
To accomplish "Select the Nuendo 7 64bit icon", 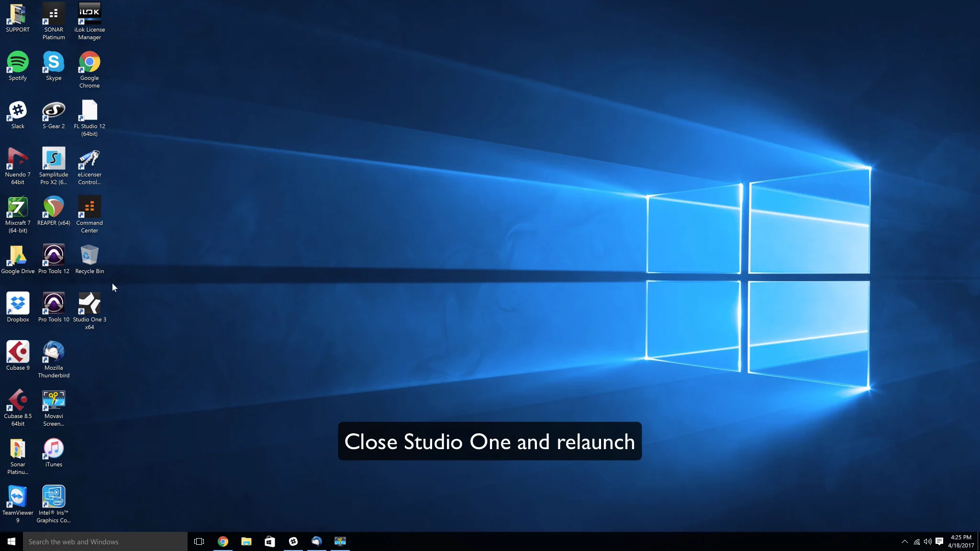I will tap(18, 166).
